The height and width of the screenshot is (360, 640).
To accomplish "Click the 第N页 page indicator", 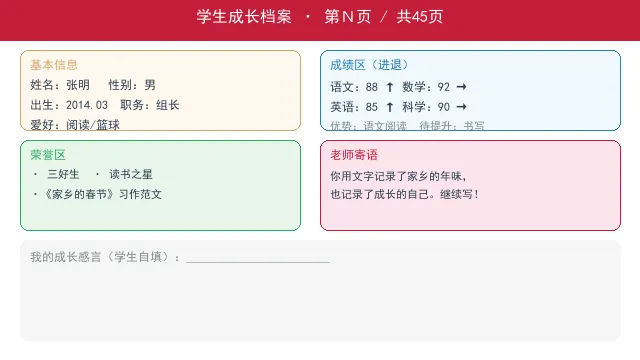I will 347,17.
